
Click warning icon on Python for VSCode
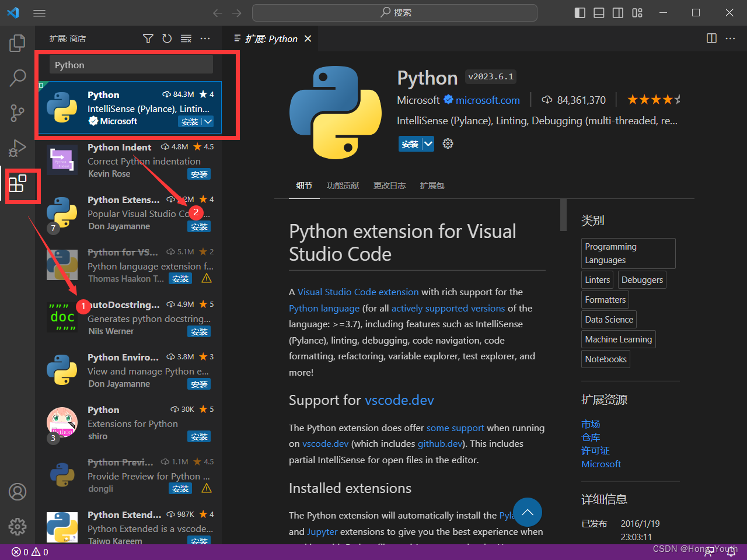207,278
